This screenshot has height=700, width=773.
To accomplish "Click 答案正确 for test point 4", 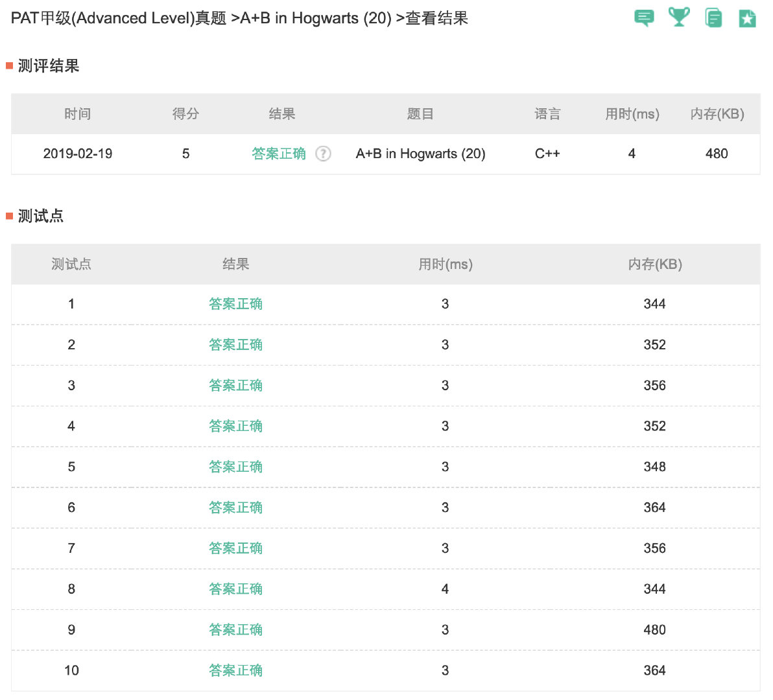I will point(235,426).
